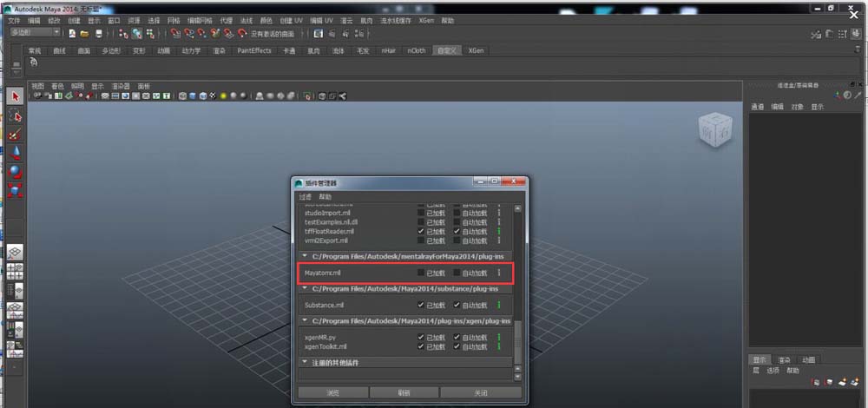Enable 自动加载 checkbox for Mayatomr.mll
This screenshot has width=868, height=408.
[x=457, y=273]
